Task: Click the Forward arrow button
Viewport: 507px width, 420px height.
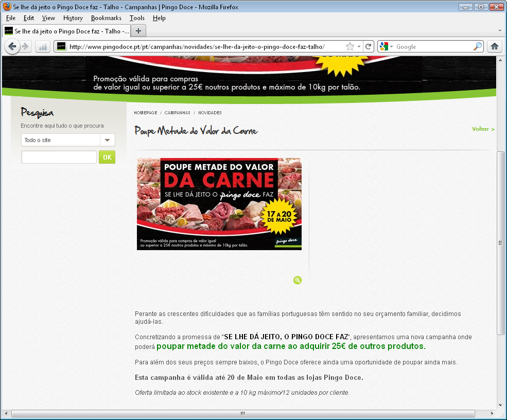Action: [25, 46]
